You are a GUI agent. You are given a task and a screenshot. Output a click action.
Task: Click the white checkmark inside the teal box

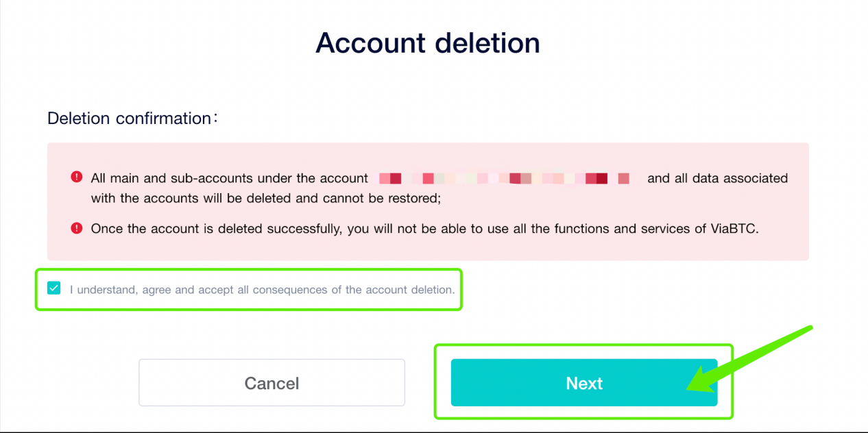pos(53,288)
